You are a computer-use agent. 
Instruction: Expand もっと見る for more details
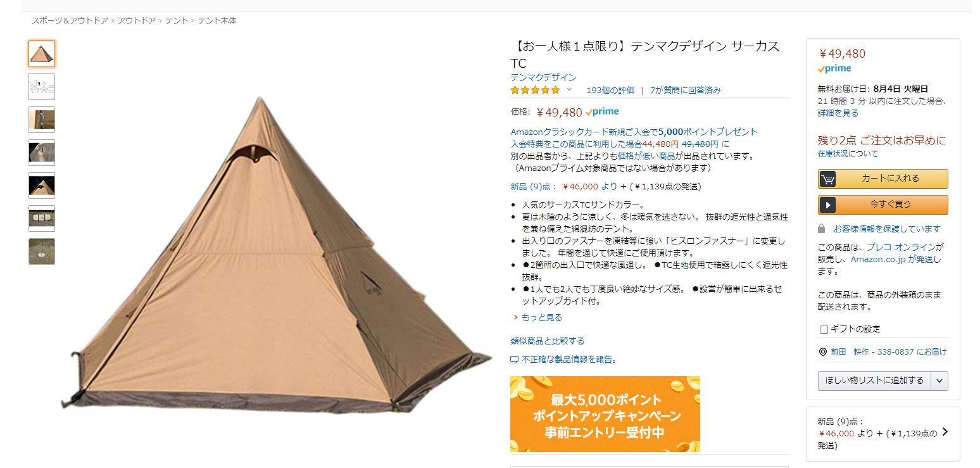[x=541, y=317]
